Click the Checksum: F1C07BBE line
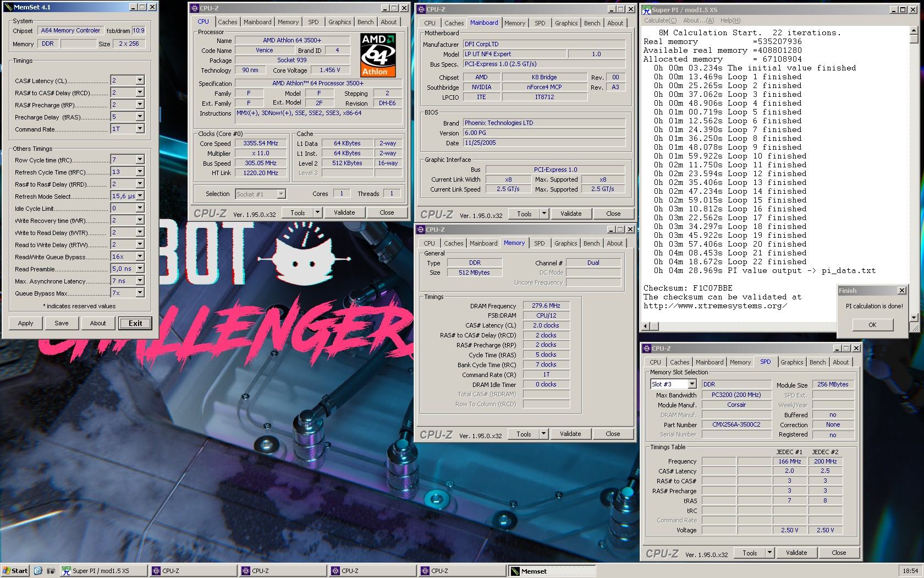 (x=687, y=288)
